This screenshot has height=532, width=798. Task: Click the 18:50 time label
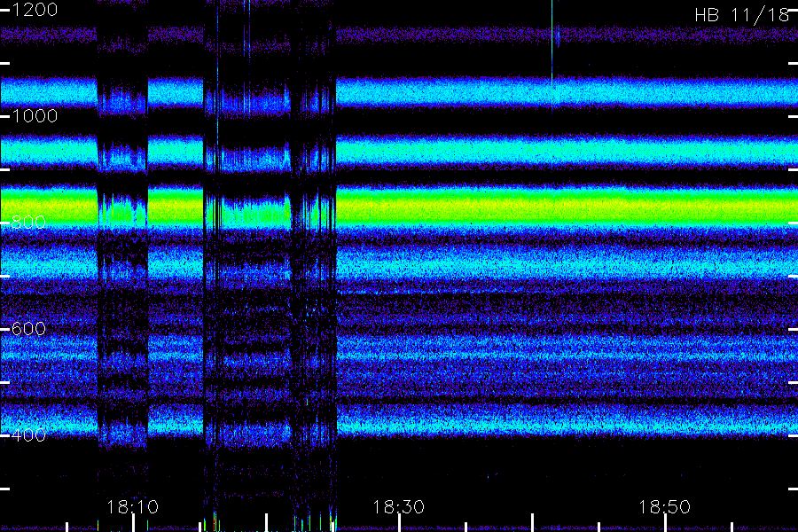click(665, 507)
